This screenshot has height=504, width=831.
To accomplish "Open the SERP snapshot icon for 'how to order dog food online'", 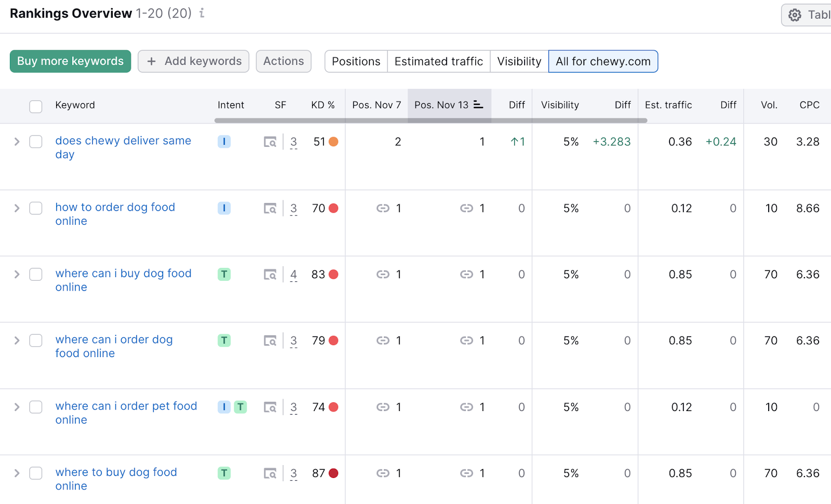I will click(x=270, y=208).
